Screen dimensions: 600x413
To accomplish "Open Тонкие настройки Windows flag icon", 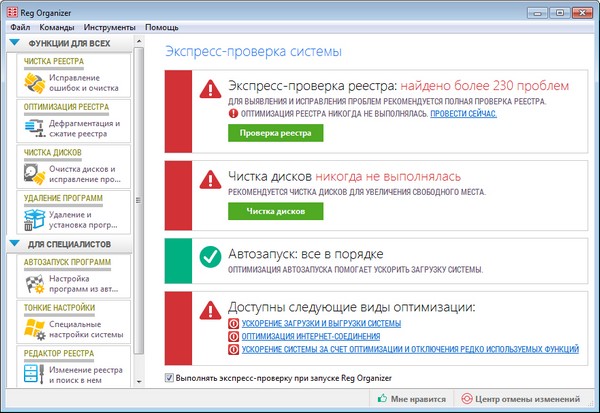I will click(x=31, y=328).
